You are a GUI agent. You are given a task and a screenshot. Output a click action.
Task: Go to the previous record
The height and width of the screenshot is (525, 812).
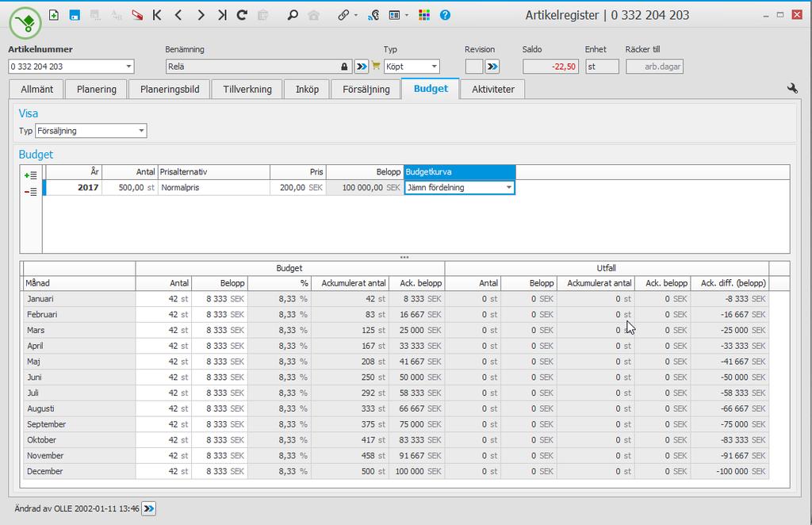coord(178,15)
